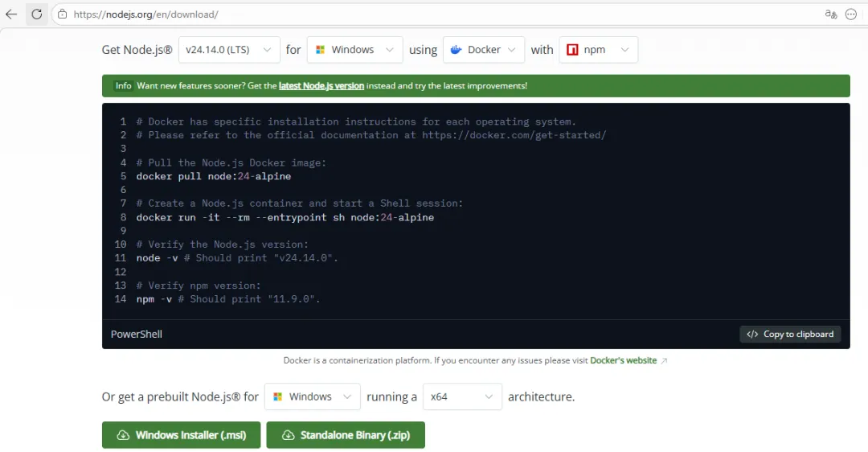This screenshot has height=452, width=868.
Task: Click the docker.com/get-started comment line
Action: pos(371,135)
